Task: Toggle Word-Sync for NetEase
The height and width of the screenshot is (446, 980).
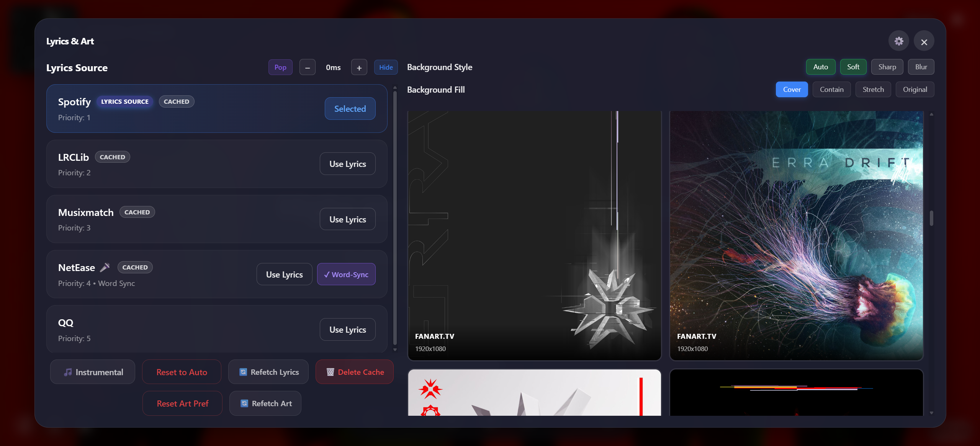Action: pos(346,274)
